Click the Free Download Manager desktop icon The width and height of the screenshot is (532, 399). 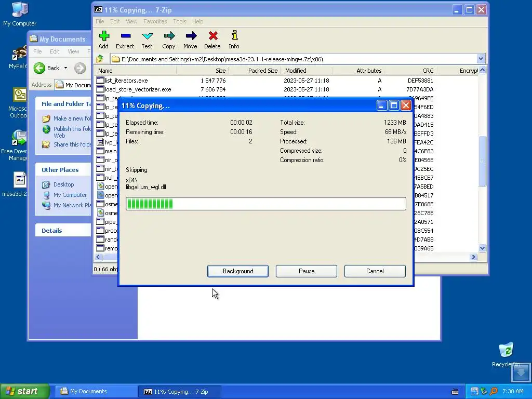(x=14, y=145)
